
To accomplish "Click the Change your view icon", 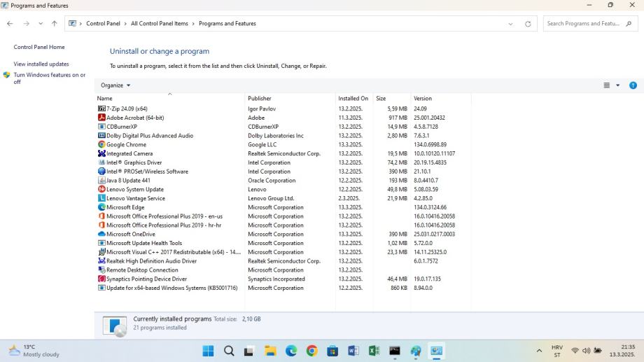I will (607, 85).
